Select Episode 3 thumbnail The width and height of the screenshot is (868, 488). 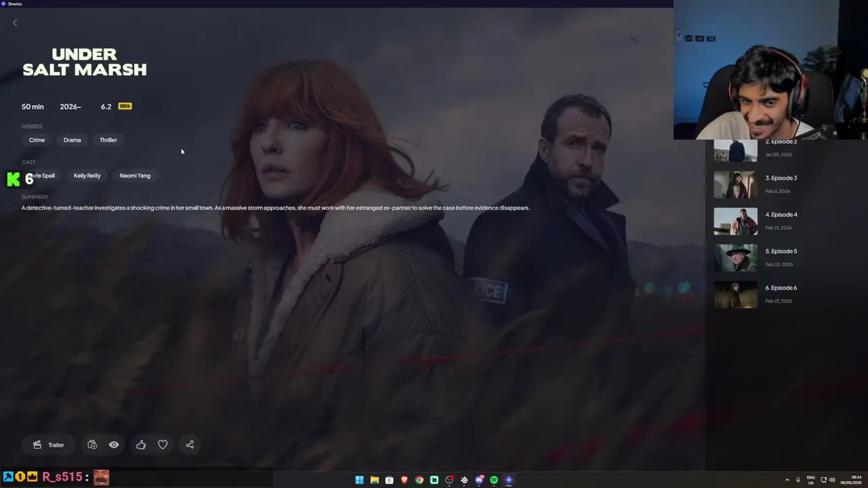pyautogui.click(x=735, y=184)
